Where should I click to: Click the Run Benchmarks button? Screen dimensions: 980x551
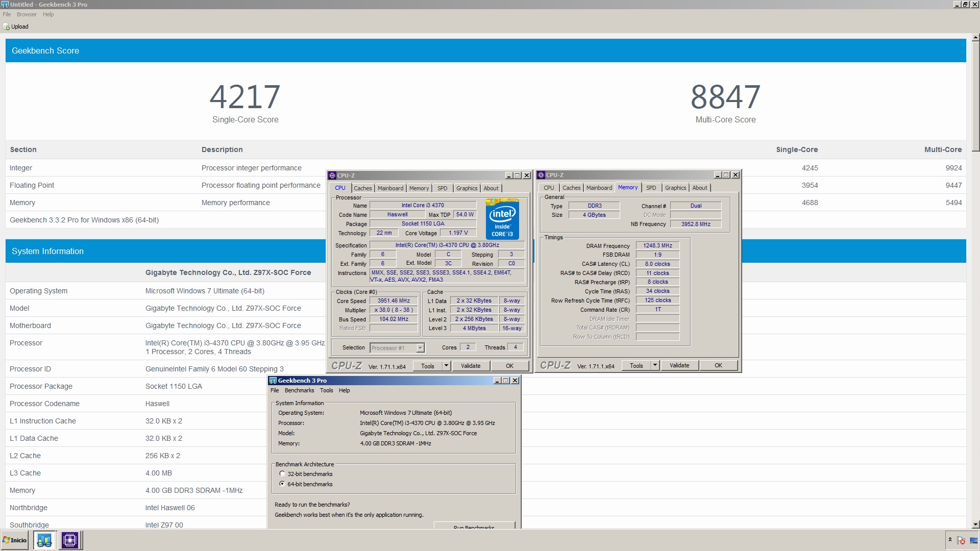(x=474, y=525)
